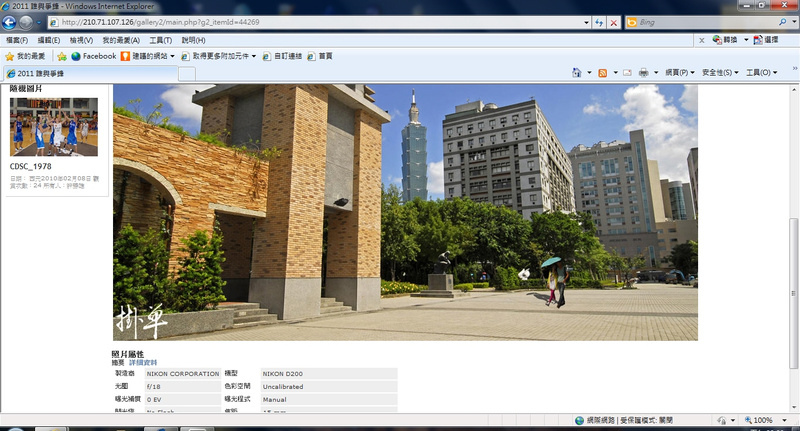The height and width of the screenshot is (431, 800).
Task: Open the recent pages dropdown beside Forward
Action: (x=39, y=22)
